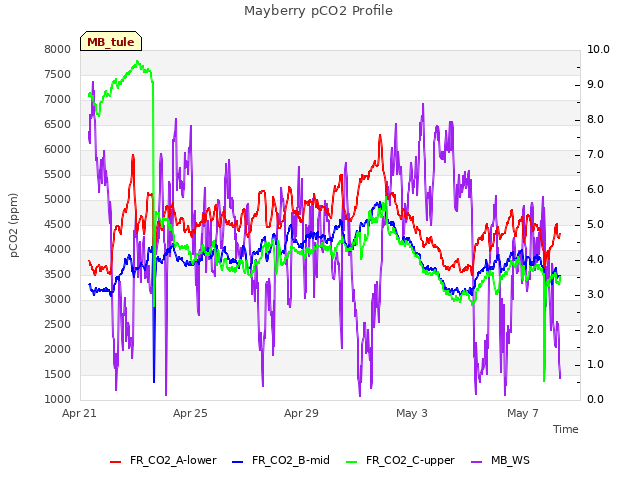Click the 7500 left axis value
640x480 pixels.
(x=58, y=74)
